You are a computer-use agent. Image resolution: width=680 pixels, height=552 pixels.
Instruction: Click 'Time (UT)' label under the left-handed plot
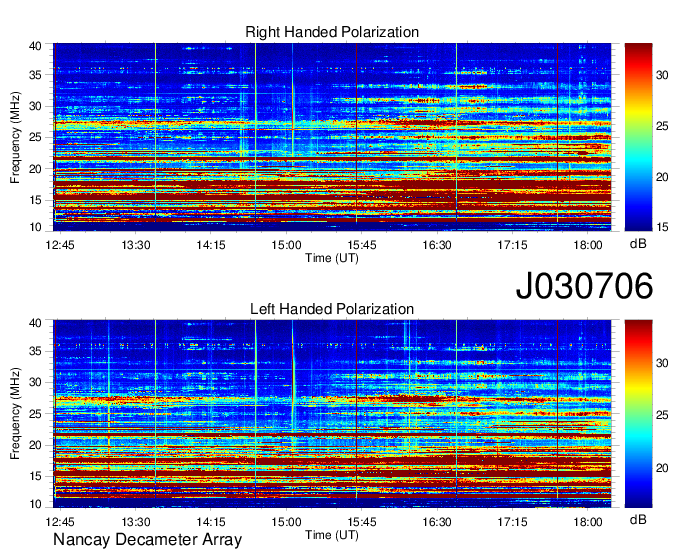332,535
